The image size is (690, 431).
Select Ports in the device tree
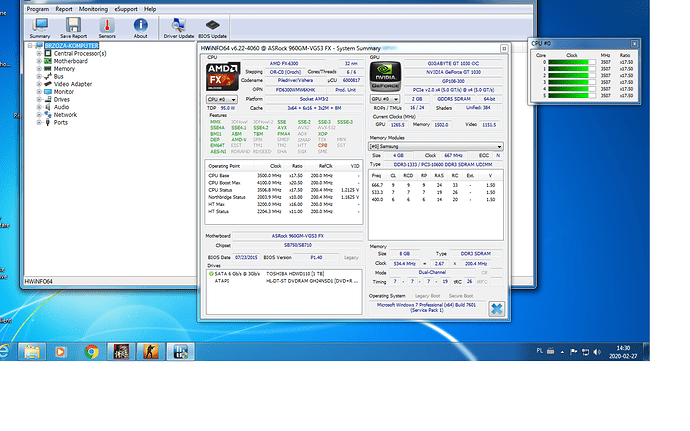(61, 122)
